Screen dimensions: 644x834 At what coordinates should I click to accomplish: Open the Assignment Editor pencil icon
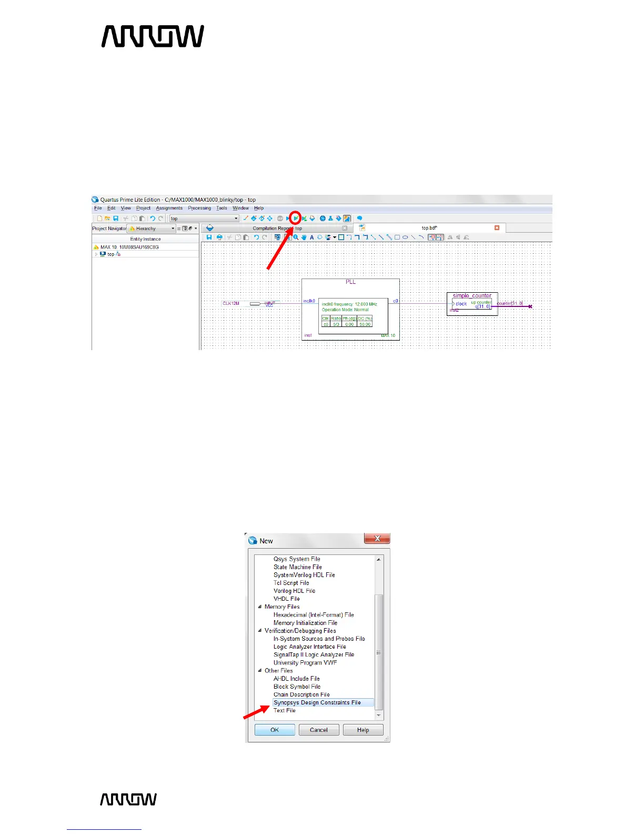[x=246, y=218]
